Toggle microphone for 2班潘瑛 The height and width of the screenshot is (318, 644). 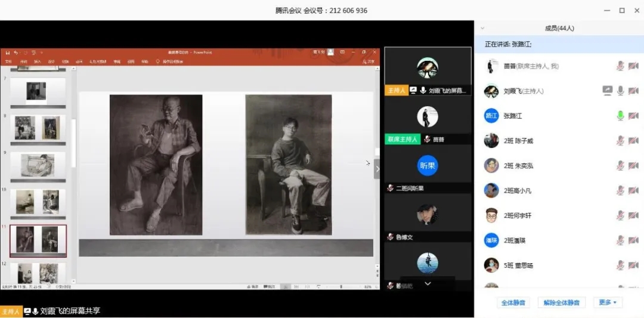pos(620,240)
